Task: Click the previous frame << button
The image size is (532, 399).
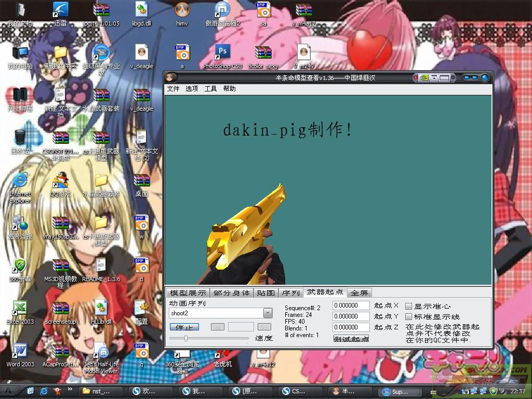Action: [x=218, y=327]
